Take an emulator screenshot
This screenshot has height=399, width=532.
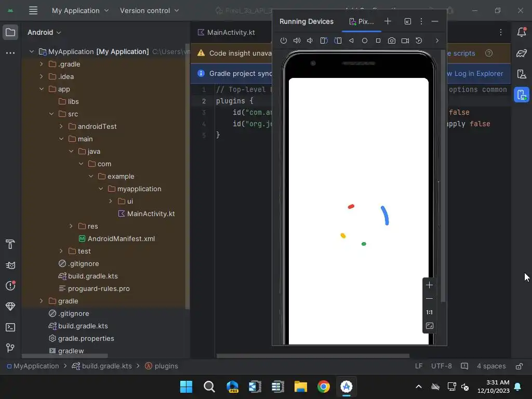pyautogui.click(x=392, y=41)
